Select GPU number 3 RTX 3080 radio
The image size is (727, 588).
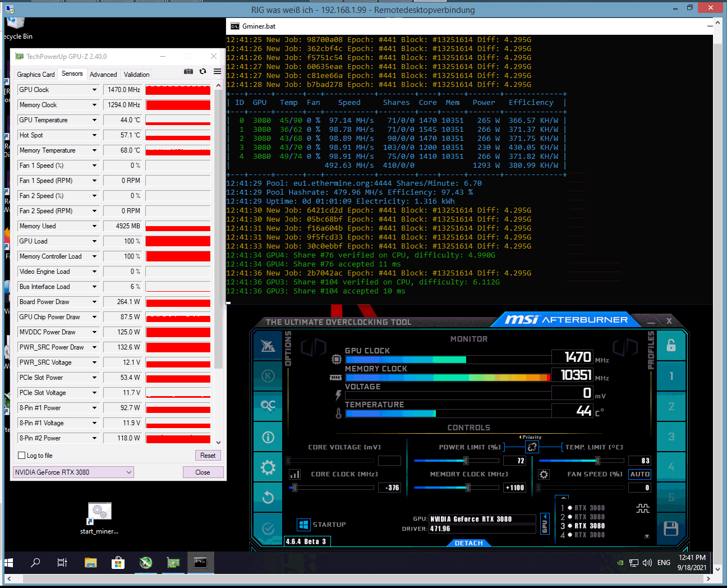(x=570, y=526)
